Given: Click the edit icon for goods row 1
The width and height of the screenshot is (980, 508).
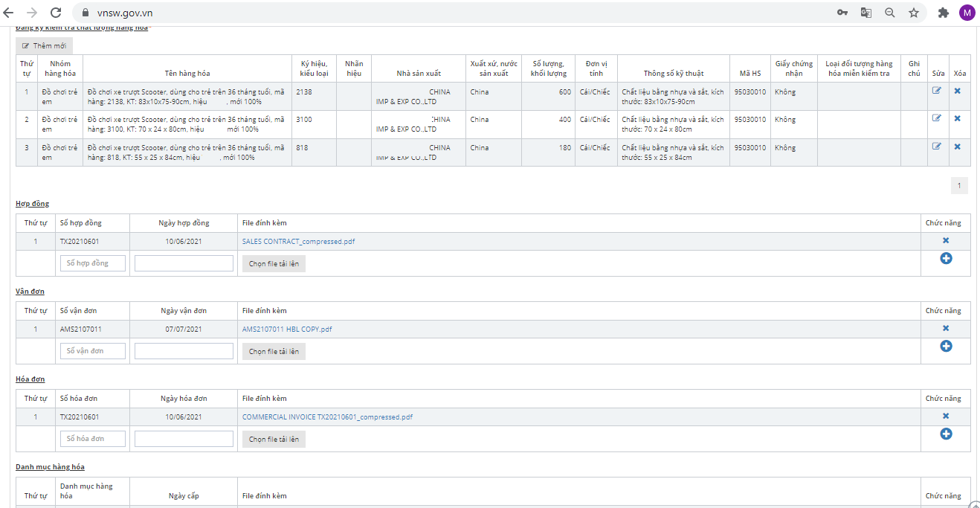Looking at the screenshot, I should 936,91.
